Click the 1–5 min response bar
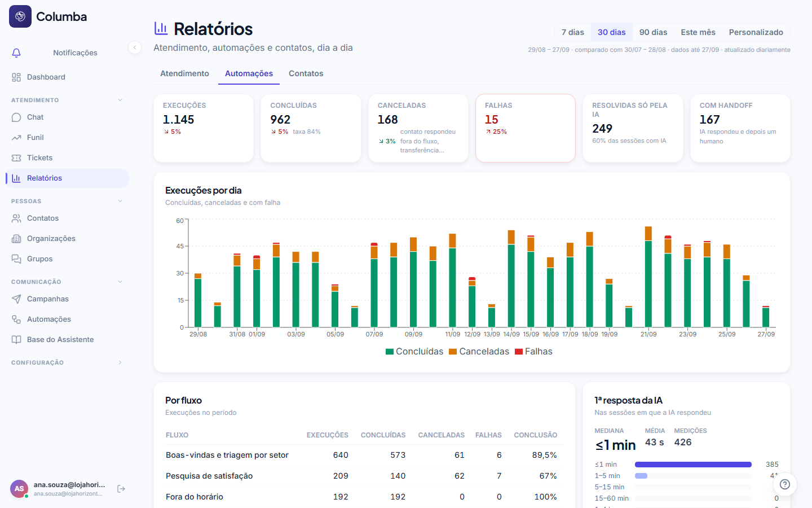 [641, 476]
